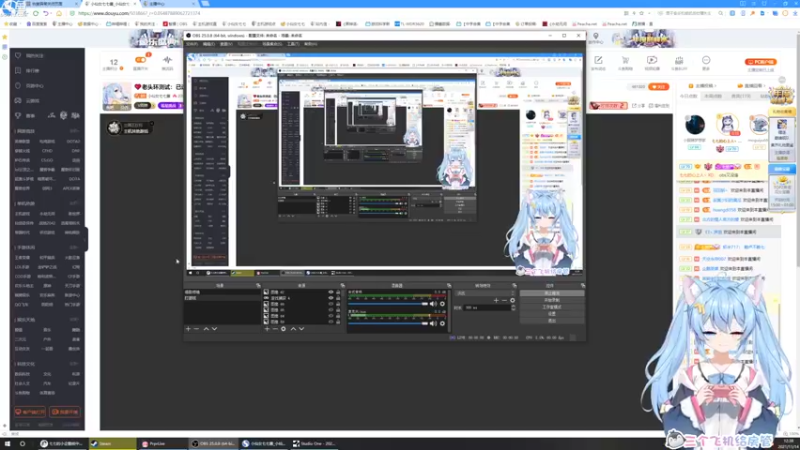This screenshot has height=450, width=800.
Task: Open the third menu in OBS menu bar
Action: point(226,44)
